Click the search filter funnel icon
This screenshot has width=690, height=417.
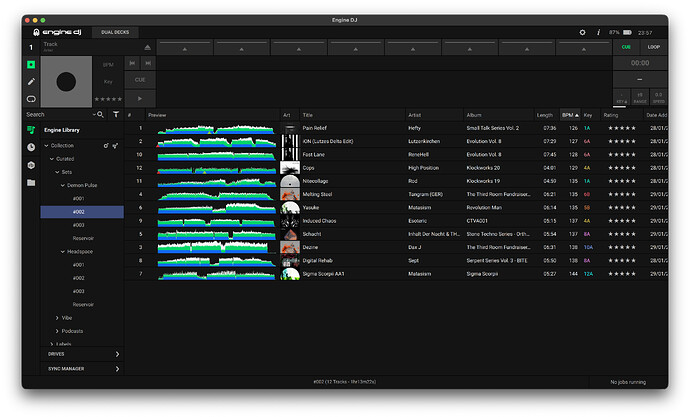(x=115, y=115)
